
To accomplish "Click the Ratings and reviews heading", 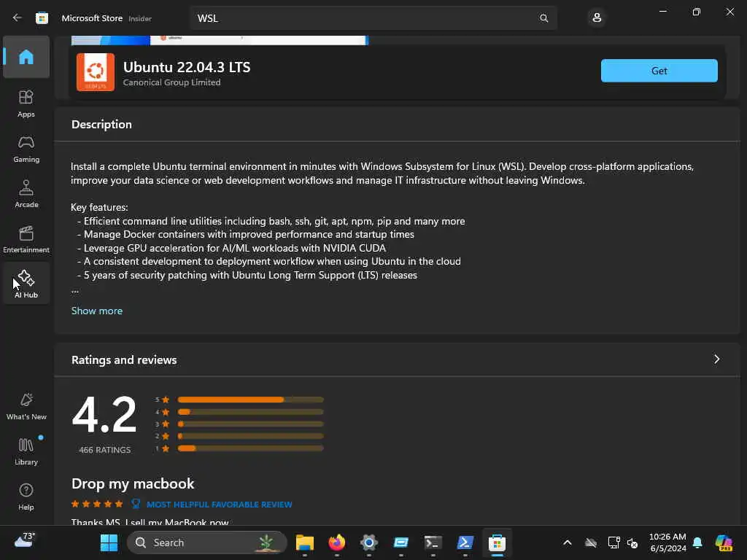I will [124, 360].
